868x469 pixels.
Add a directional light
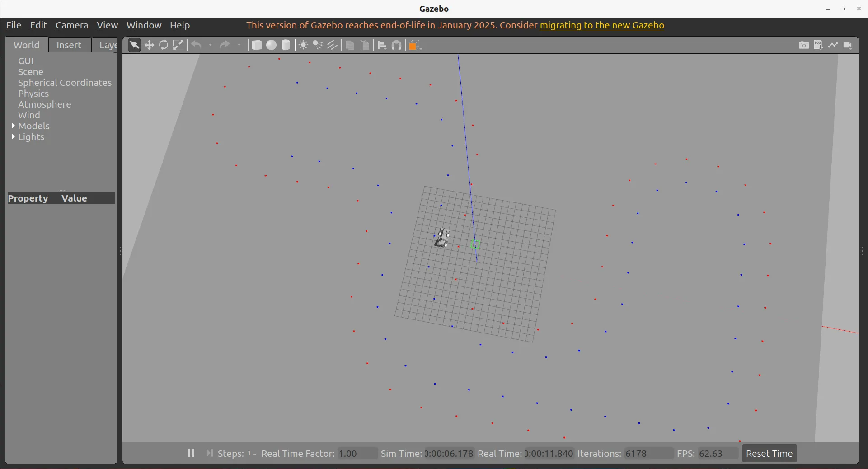(x=333, y=45)
